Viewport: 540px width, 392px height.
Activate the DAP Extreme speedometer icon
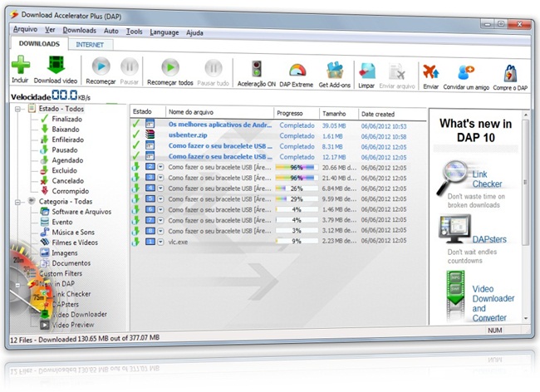(296, 69)
